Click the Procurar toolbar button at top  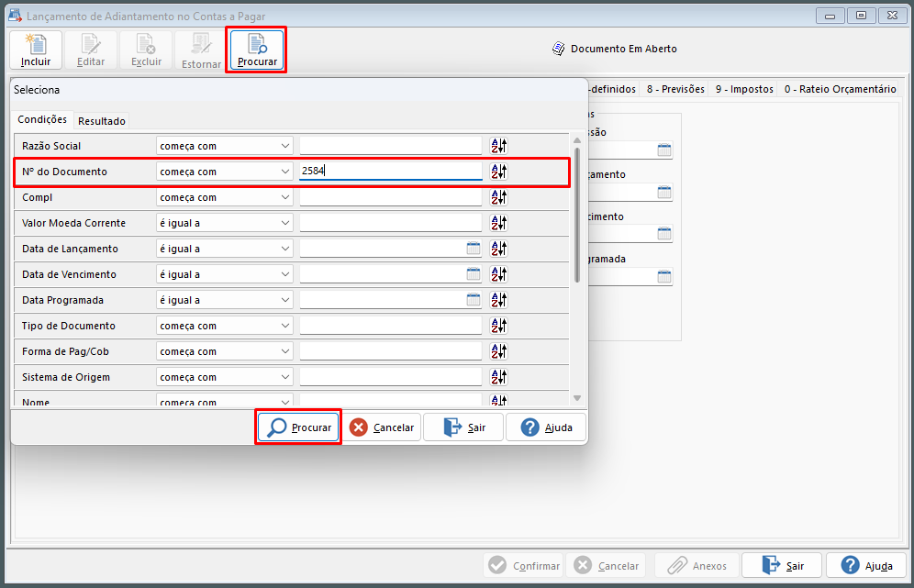point(256,50)
